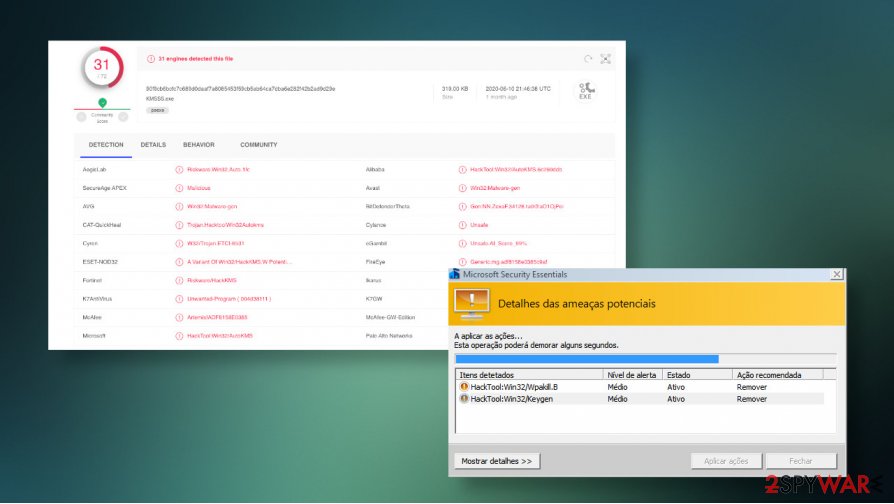Close the Microsoft Security Essentials dialog
Viewport: 894px width, 504px height.
pyautogui.click(x=836, y=274)
